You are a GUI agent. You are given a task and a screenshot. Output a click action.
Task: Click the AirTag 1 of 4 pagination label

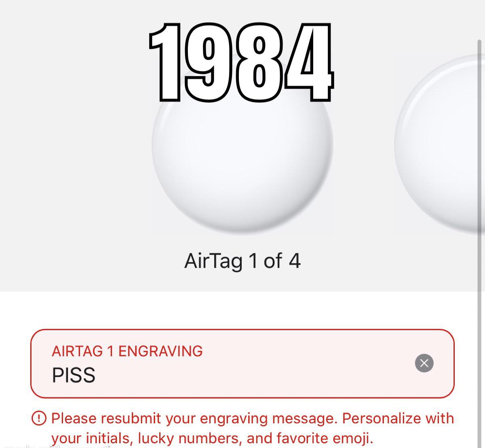pos(243,261)
